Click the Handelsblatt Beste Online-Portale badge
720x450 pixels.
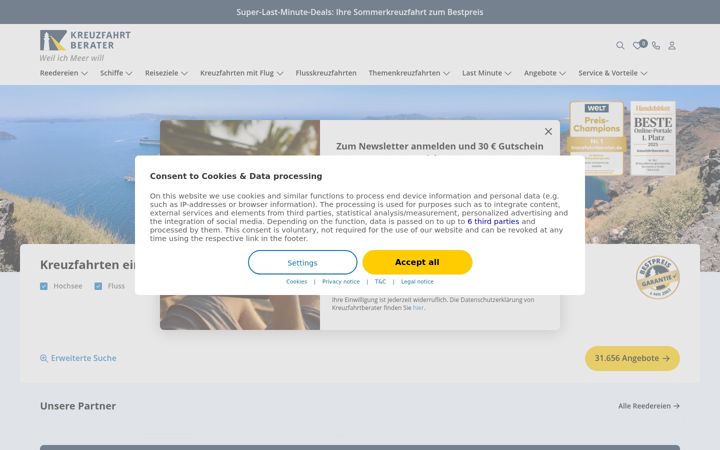click(x=652, y=138)
